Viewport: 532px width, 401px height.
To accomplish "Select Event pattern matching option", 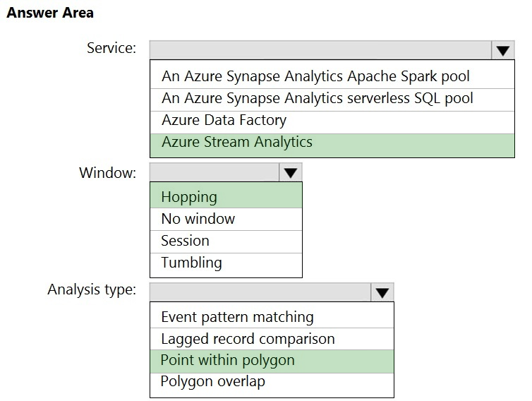I will [x=237, y=317].
